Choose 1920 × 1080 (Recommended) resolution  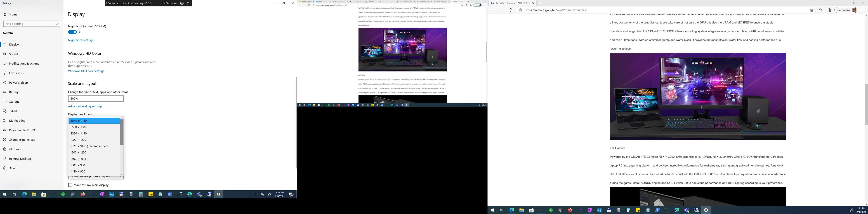tap(89, 146)
